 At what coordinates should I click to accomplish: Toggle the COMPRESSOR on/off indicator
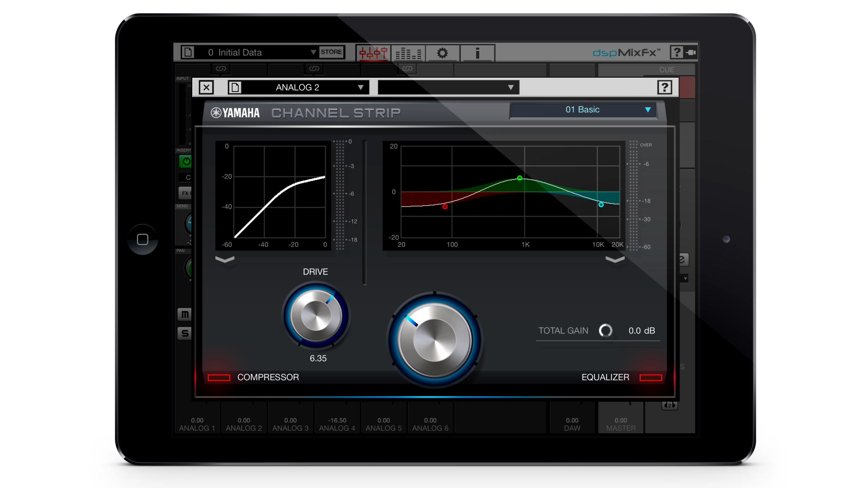(219, 377)
